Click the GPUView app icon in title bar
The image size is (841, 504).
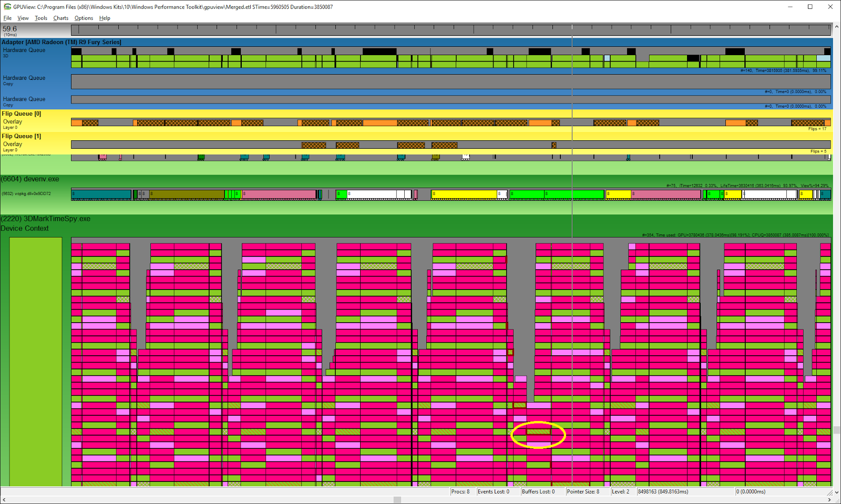point(7,7)
